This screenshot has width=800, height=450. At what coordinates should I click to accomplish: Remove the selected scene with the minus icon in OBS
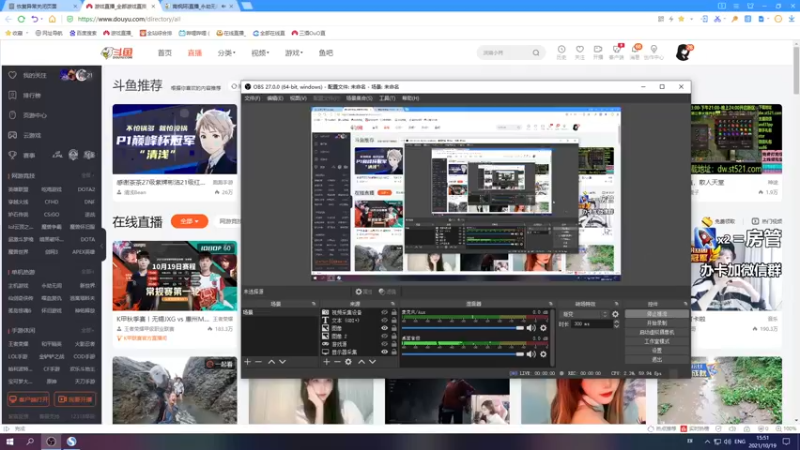[x=259, y=362]
